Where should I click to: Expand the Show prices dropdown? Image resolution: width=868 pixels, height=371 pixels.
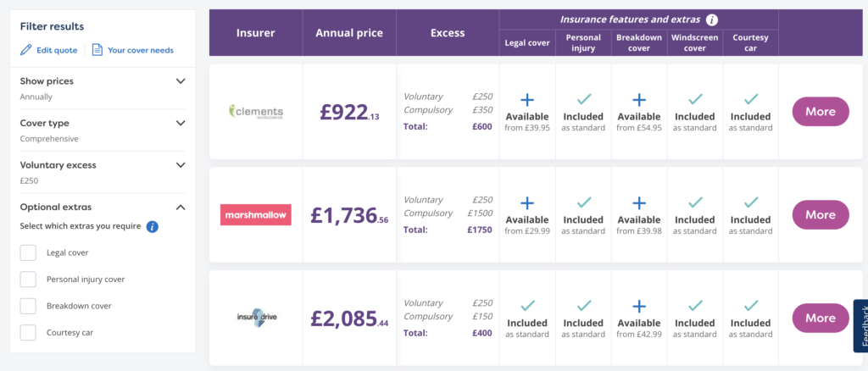(x=181, y=80)
